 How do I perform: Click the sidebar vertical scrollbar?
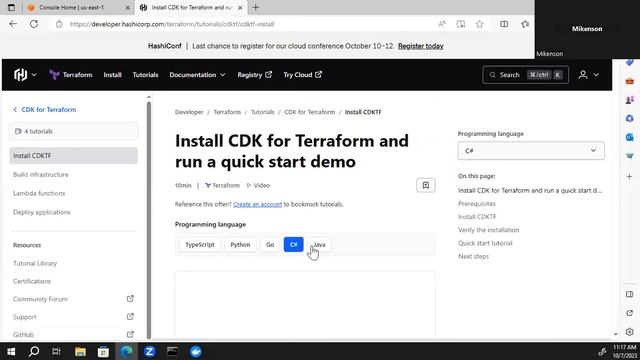[149, 220]
